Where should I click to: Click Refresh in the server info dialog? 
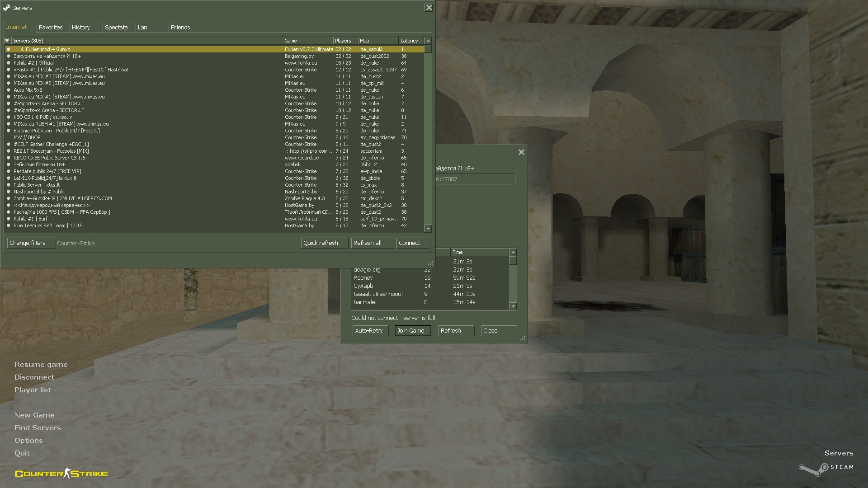456,331
